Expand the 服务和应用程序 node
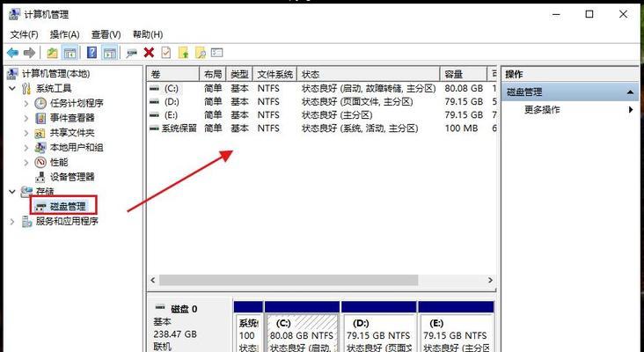 (12, 222)
